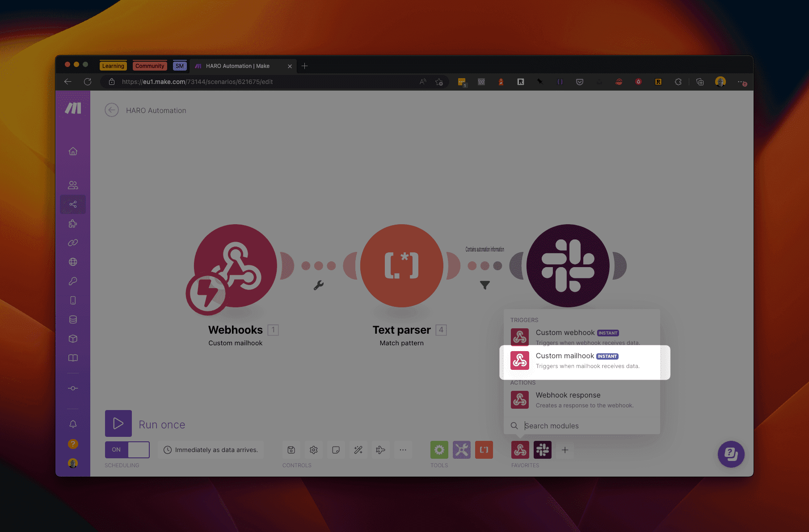Open the Scenarios share icon in sidebar
809x532 pixels.
pos(73,204)
